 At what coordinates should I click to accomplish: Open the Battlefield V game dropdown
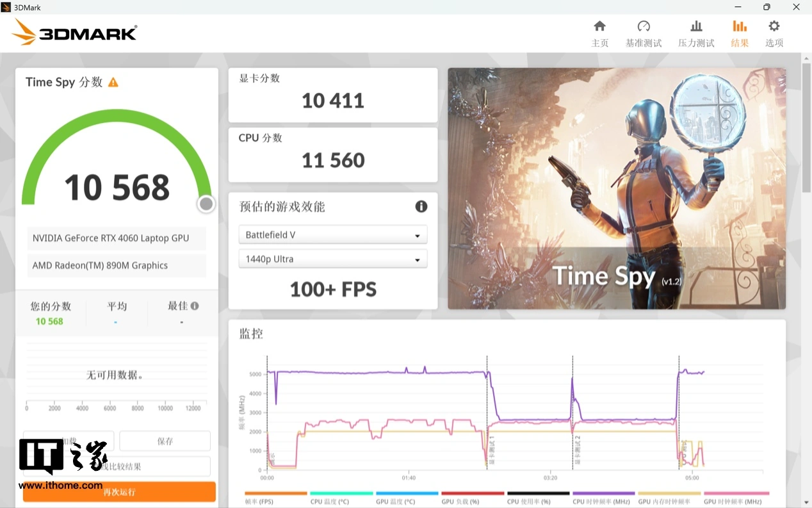pos(332,235)
